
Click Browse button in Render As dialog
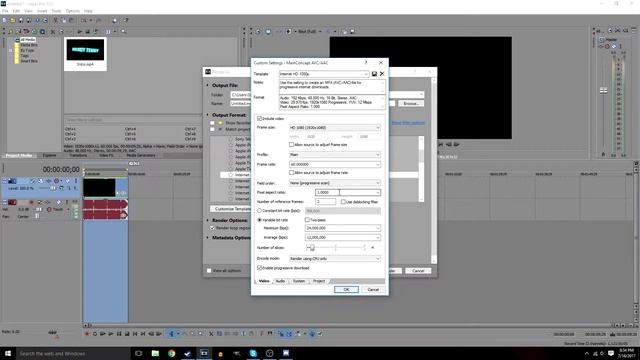(411, 103)
